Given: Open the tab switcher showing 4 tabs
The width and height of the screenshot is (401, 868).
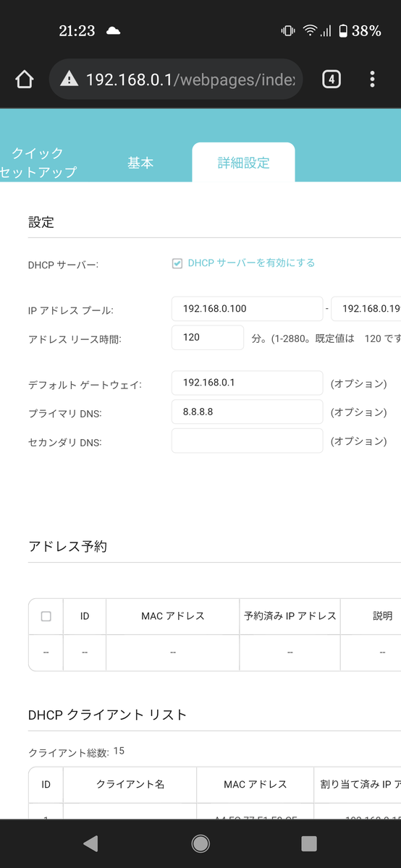Looking at the screenshot, I should tap(331, 79).
